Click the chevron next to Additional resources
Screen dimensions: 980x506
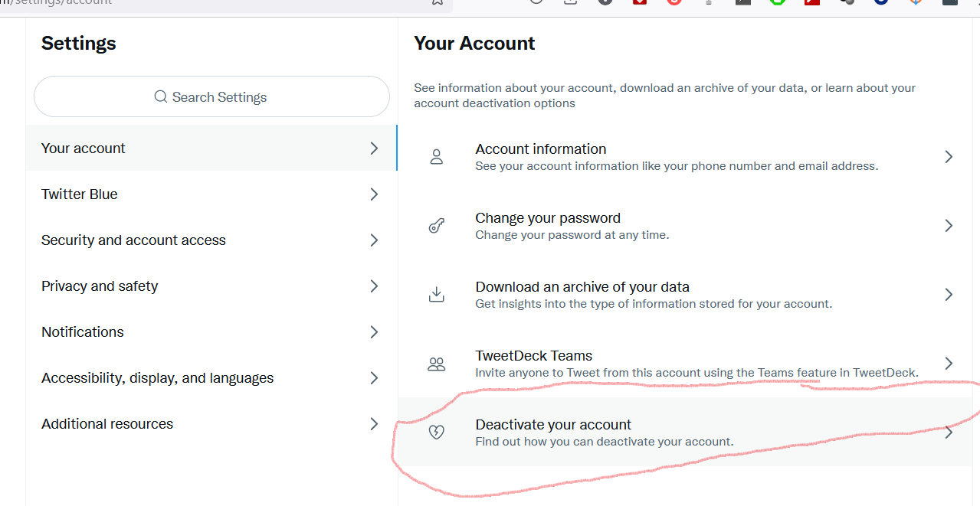(374, 424)
